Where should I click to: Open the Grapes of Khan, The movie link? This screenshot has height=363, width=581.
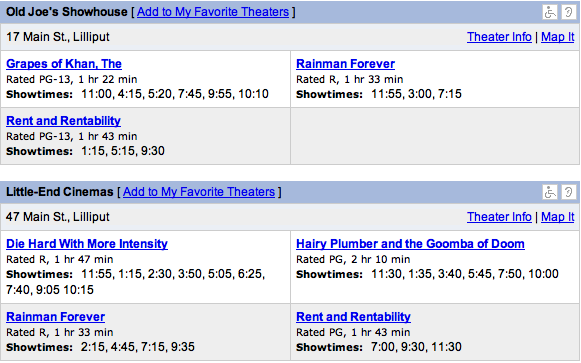pos(64,64)
